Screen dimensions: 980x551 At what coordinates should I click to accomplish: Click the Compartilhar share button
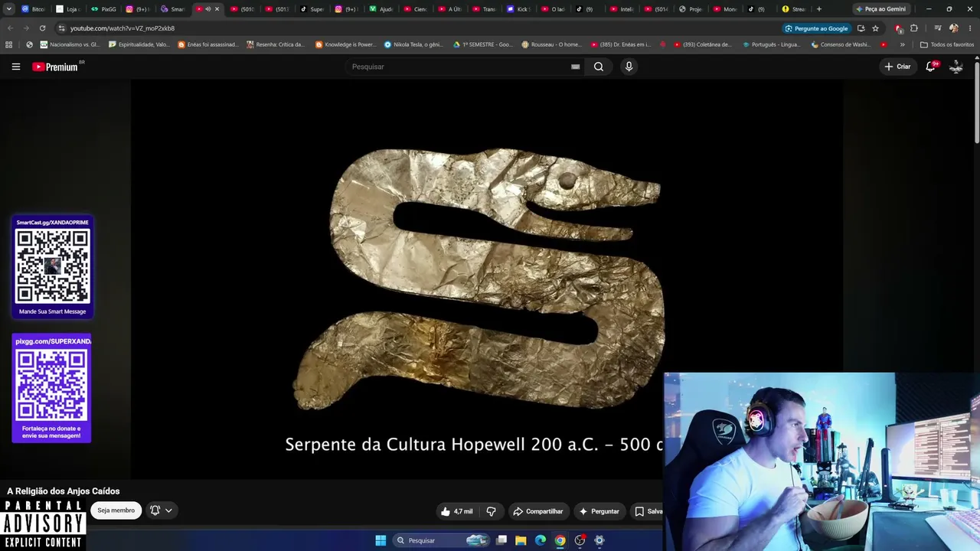537,511
